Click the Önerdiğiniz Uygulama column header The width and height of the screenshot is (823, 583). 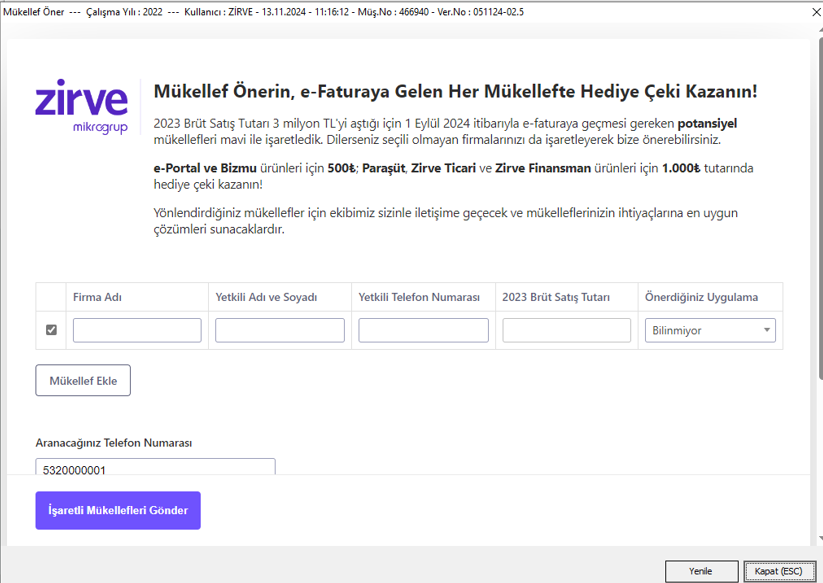701,297
